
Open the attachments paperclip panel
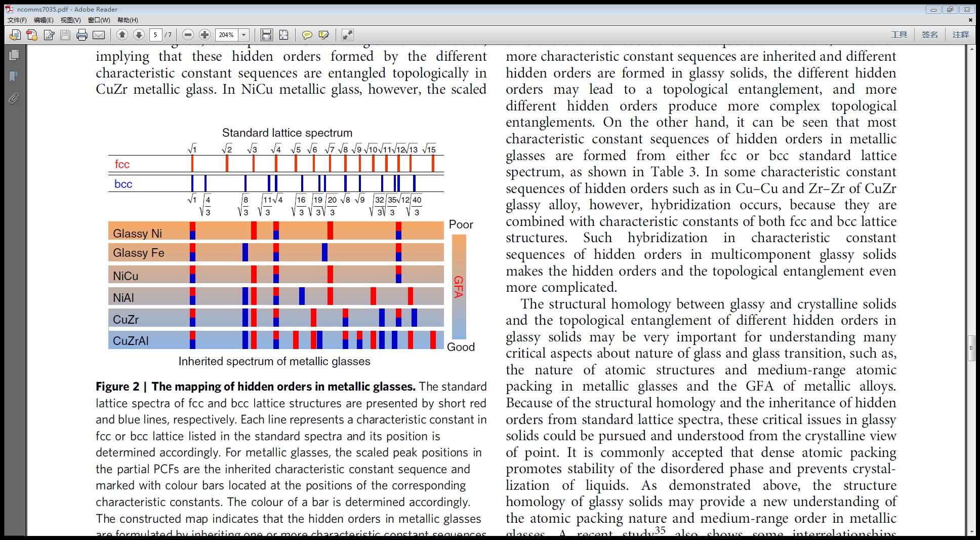14,98
